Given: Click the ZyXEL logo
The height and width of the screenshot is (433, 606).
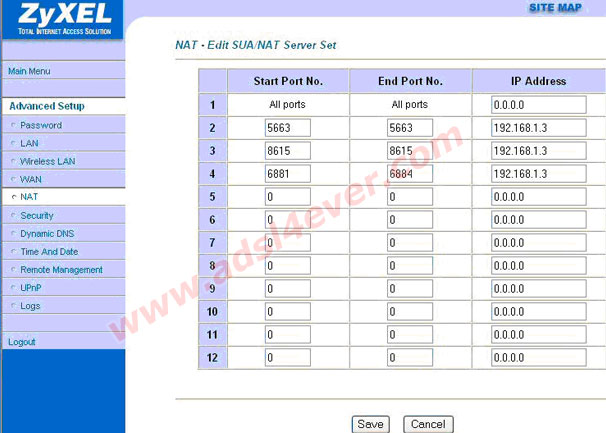Looking at the screenshot, I should [62, 20].
